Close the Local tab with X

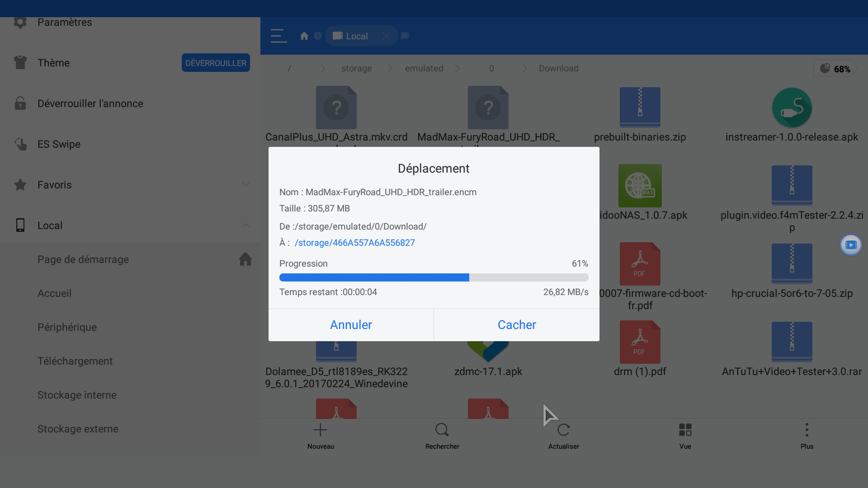click(x=386, y=36)
